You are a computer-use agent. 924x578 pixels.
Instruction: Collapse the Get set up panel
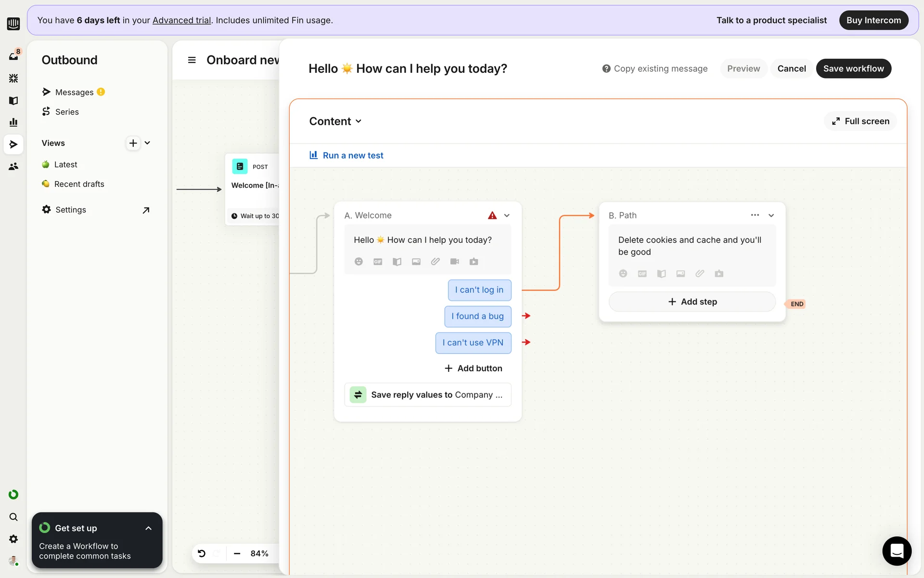click(x=148, y=528)
